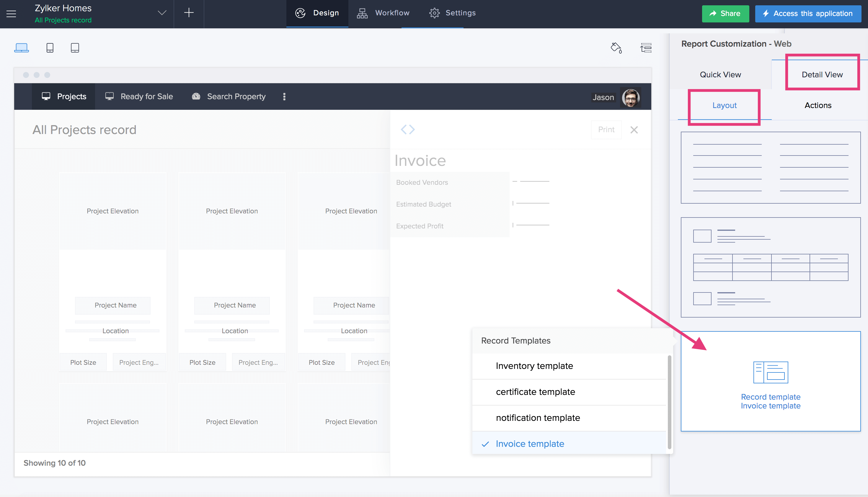868x497 pixels.
Task: Select the tablet preview icon
Action: coord(75,48)
